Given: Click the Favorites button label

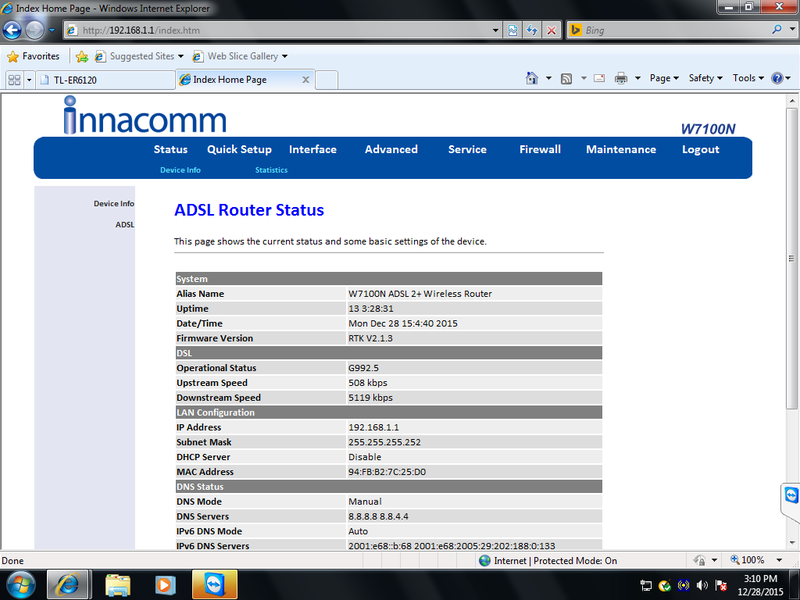Looking at the screenshot, I should (41, 56).
